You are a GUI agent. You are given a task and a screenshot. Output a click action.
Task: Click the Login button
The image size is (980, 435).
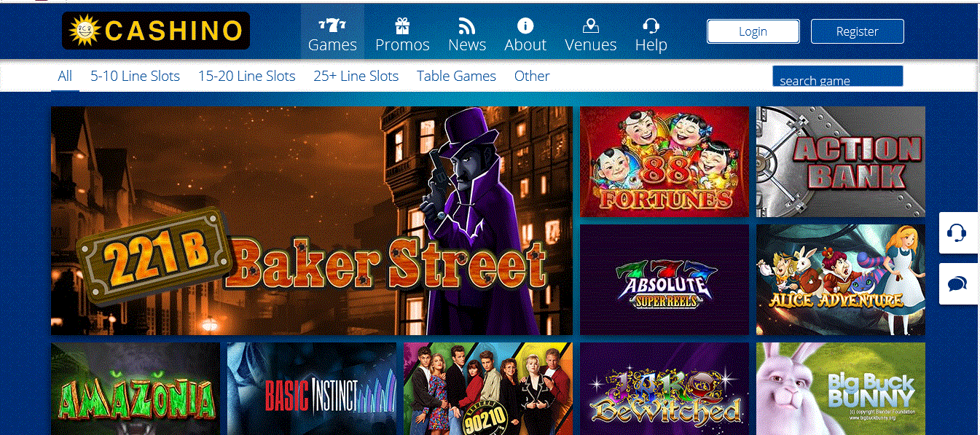753,31
